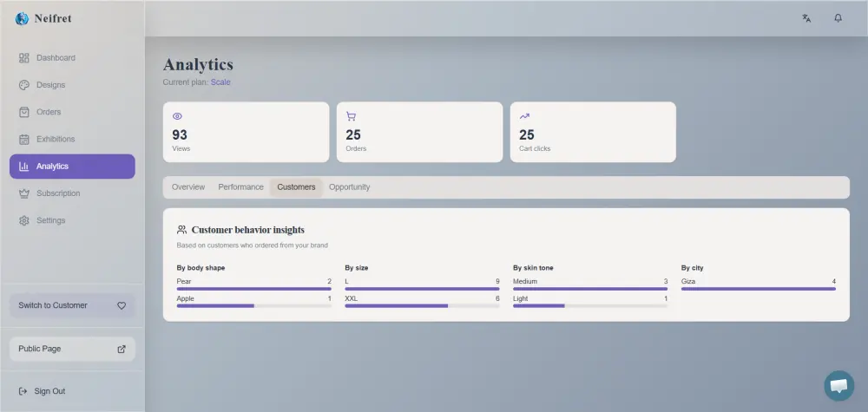This screenshot has height=412, width=868.
Task: Switch to the Performance tab
Action: click(240, 187)
